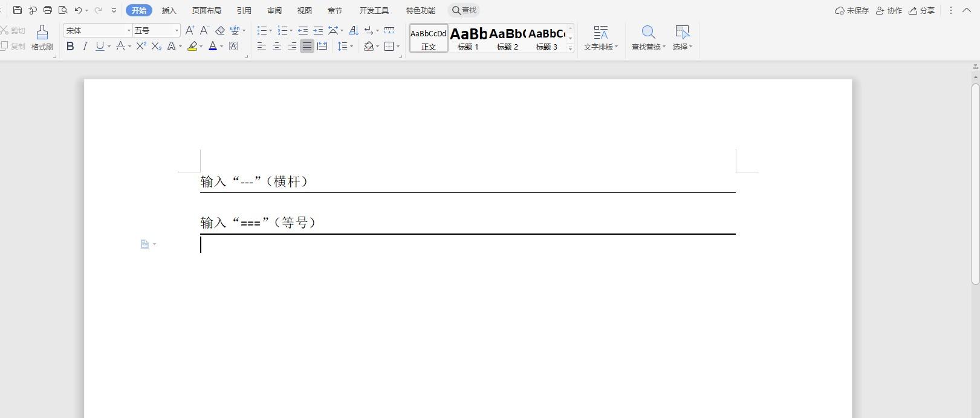Open the 开发工具 (Developer Tools) tab

pos(374,10)
